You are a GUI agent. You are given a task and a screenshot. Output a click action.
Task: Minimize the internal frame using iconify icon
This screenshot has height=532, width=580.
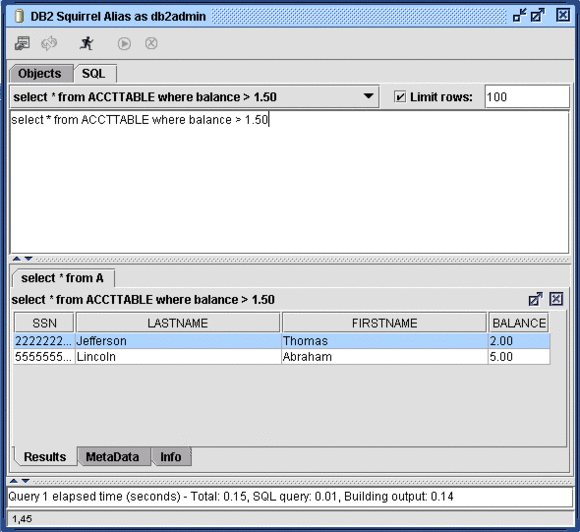click(519, 16)
